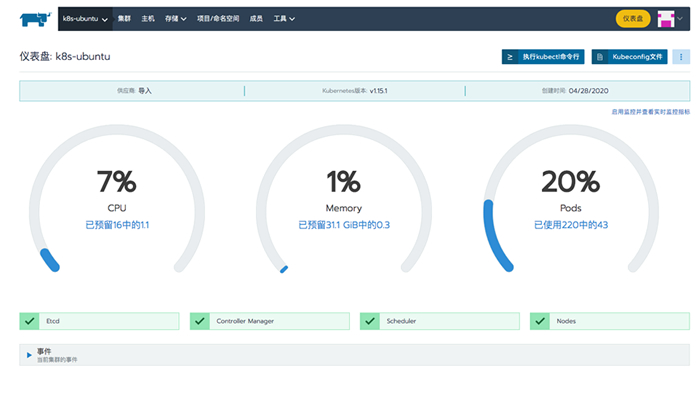Image resolution: width=700 pixels, height=399 pixels.
Task: Open the 成员 menu item
Action: (256, 19)
